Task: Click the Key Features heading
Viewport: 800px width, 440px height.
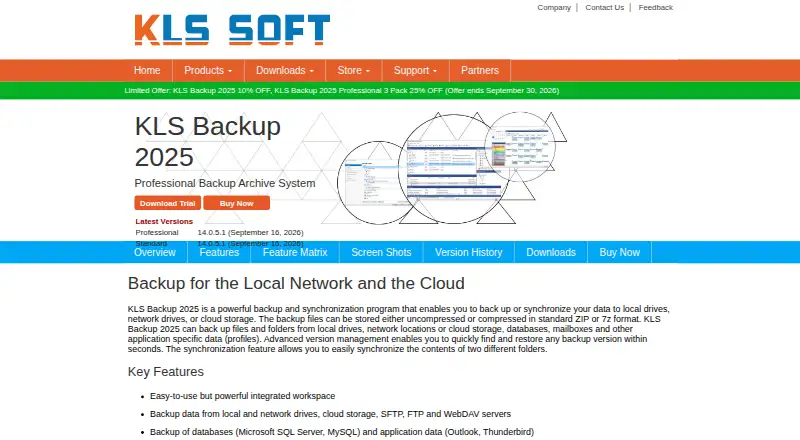Action: pos(166,372)
